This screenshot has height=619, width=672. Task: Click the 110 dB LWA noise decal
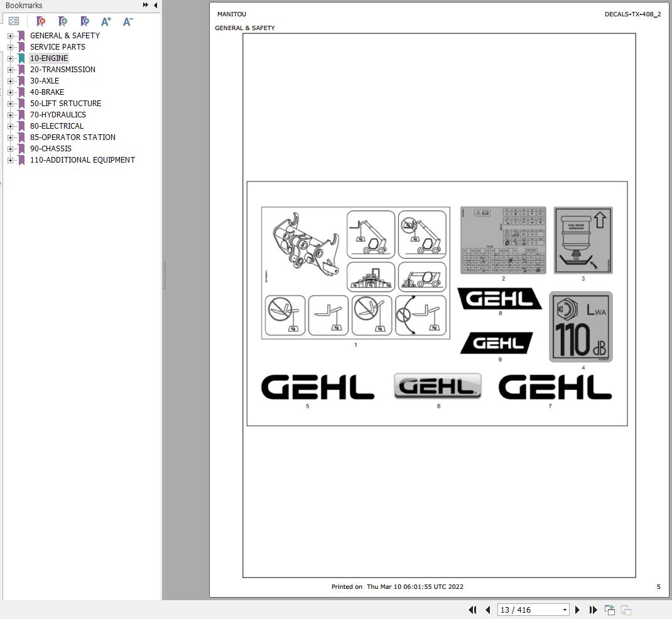coord(581,327)
